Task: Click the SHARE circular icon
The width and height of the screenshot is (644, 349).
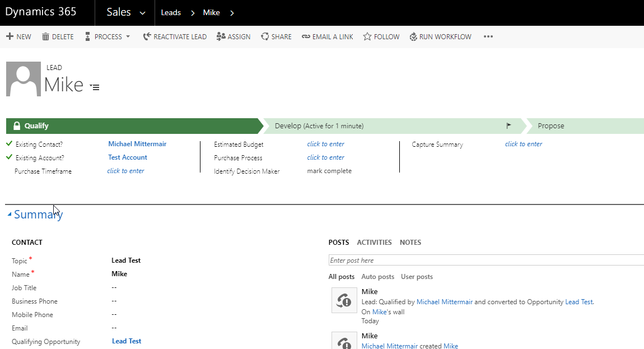Action: pos(265,36)
